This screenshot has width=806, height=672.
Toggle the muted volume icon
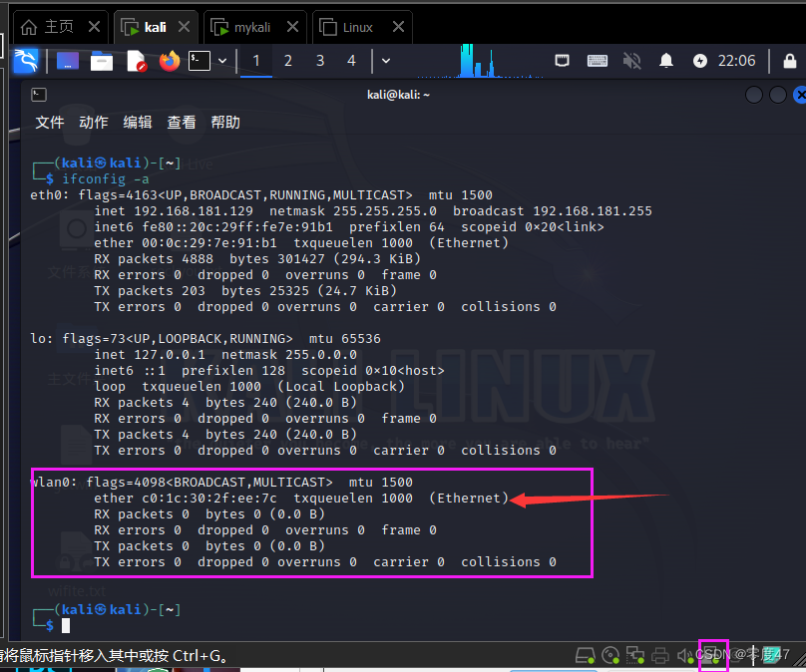[631, 61]
